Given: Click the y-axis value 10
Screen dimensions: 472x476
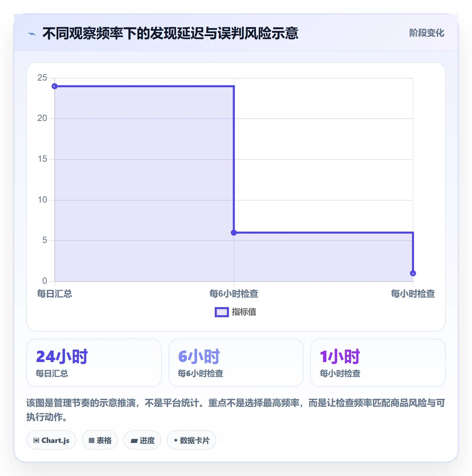Looking at the screenshot, I should pos(42,200).
